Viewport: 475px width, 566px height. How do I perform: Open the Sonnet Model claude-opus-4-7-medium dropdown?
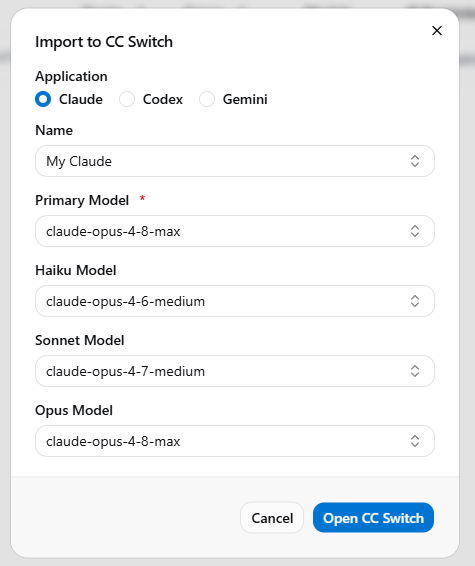(x=235, y=371)
